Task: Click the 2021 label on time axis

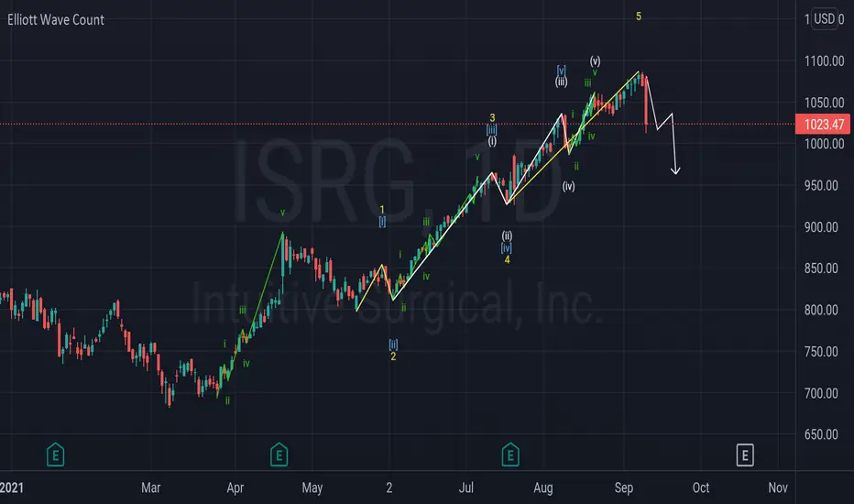Action: tap(11, 488)
